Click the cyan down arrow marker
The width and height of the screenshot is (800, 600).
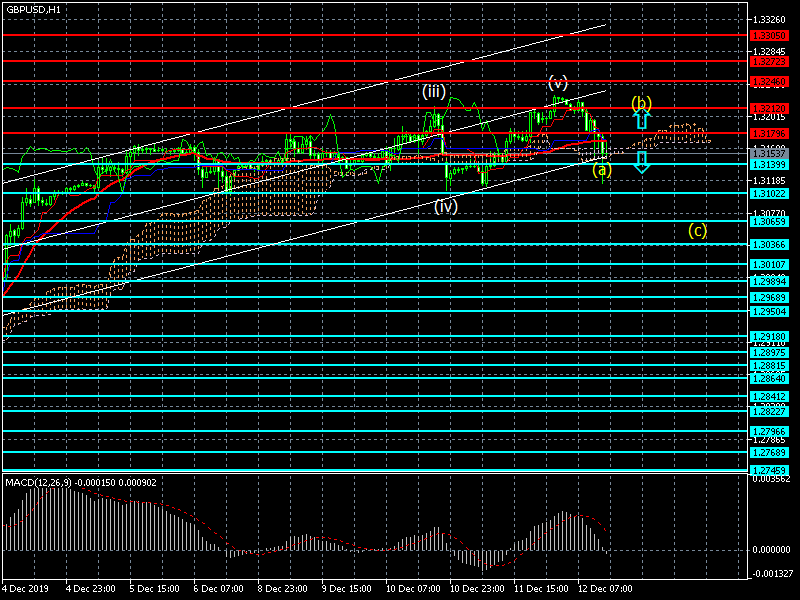(642, 162)
